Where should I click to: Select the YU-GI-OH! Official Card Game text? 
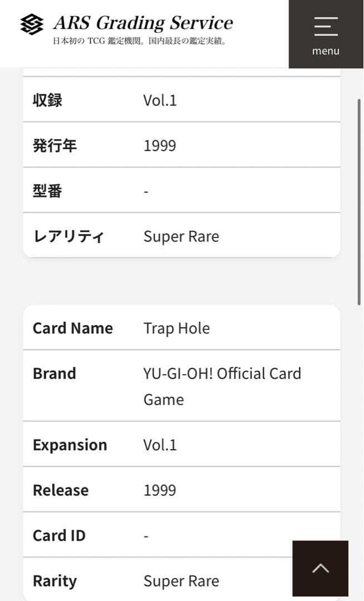pos(222,386)
